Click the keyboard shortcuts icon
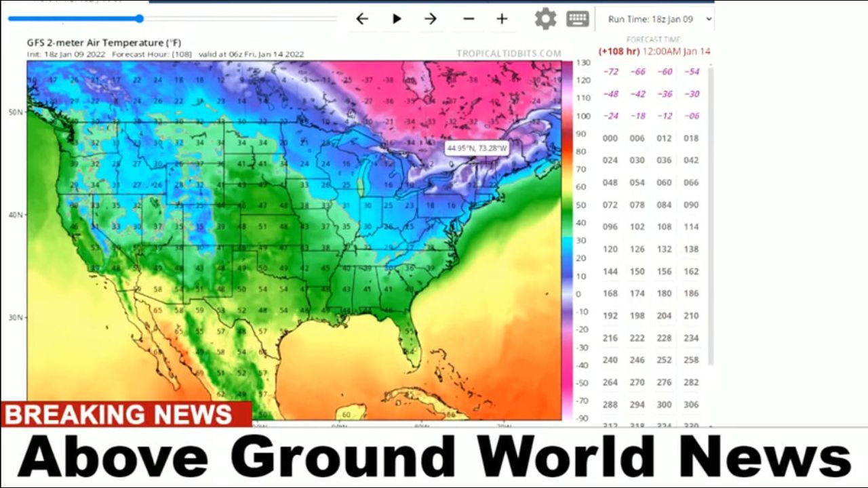 tap(578, 19)
